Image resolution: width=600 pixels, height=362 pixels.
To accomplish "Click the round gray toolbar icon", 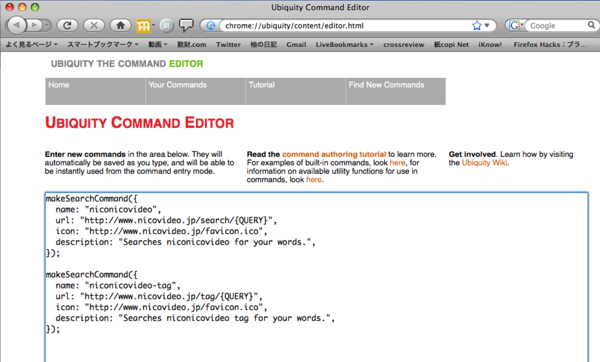I will click(x=166, y=26).
